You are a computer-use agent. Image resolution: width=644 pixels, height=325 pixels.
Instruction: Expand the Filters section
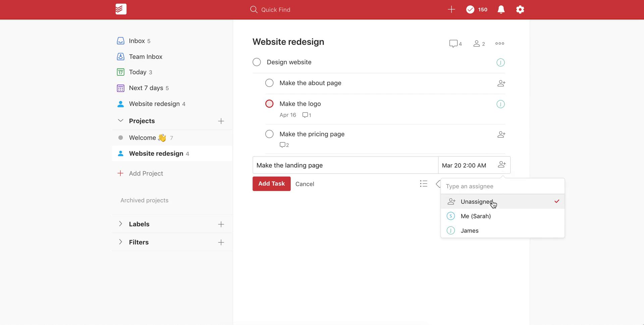[120, 242]
